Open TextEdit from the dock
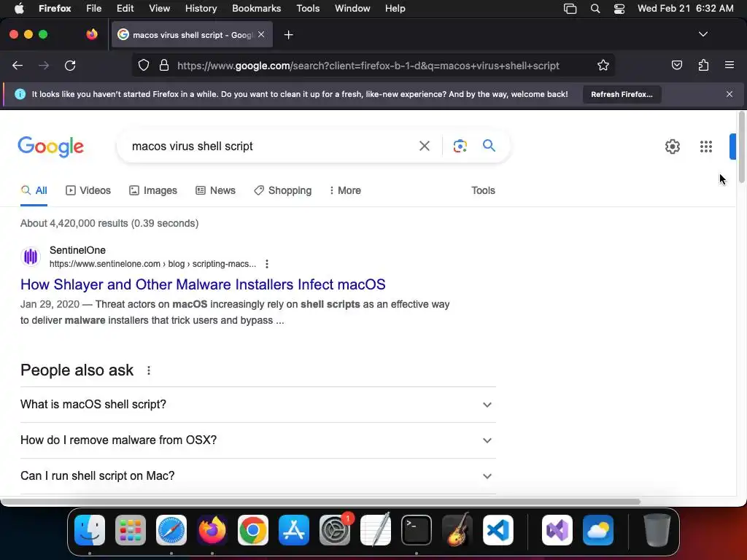 click(376, 530)
